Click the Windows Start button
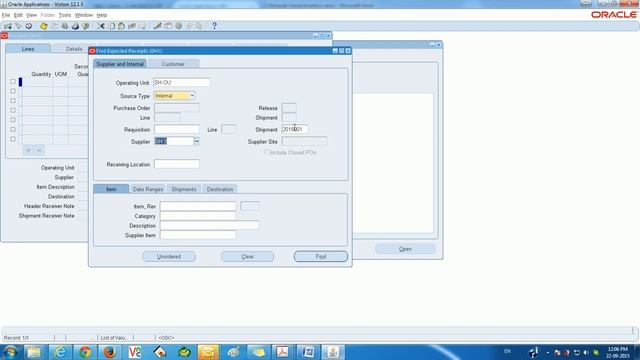Screen dimensions: 640x360 10,352
